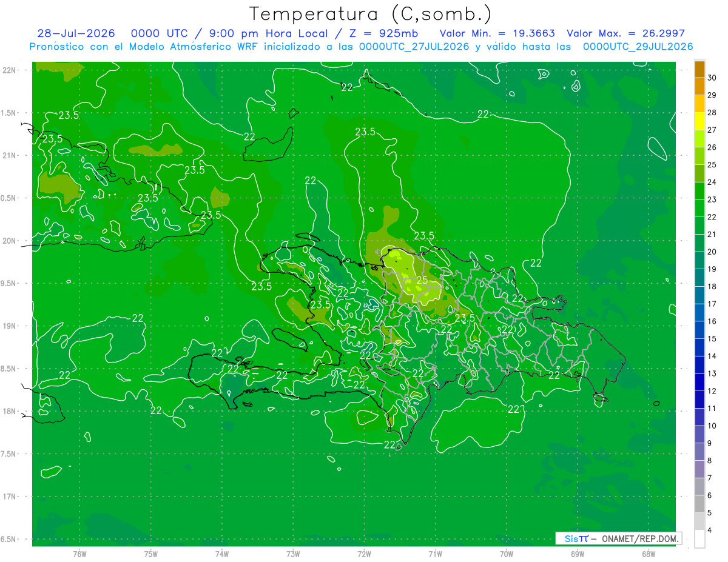Click the '17N' latitude axis label
This screenshot has height=562, width=728.
(x=9, y=497)
